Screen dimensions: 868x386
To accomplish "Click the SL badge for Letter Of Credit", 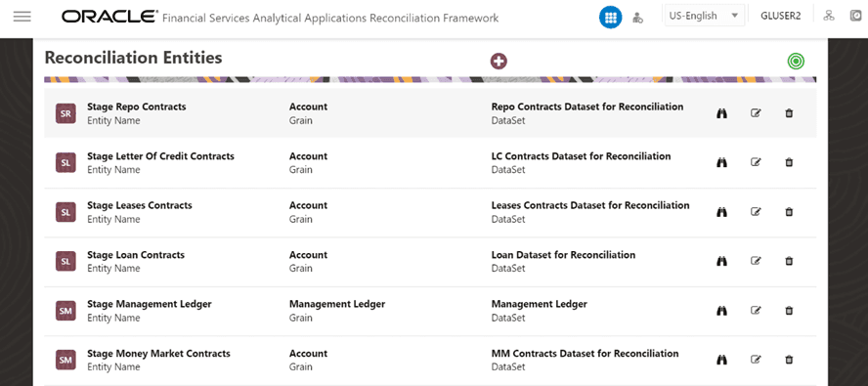I will [65, 163].
